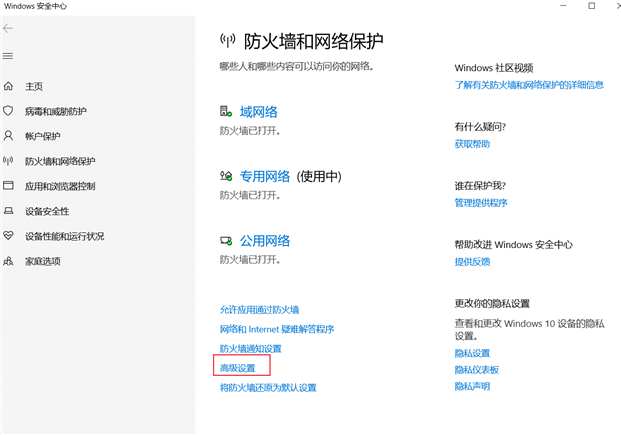This screenshot has height=435, width=621.
Task: Open 主页 in the sidebar
Action: pyautogui.click(x=34, y=86)
